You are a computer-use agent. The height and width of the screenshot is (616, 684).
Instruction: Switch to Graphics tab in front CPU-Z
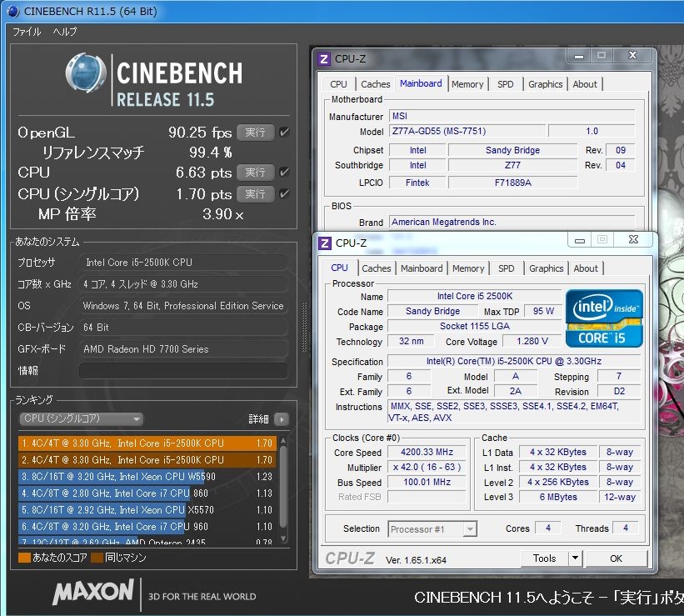(x=546, y=268)
